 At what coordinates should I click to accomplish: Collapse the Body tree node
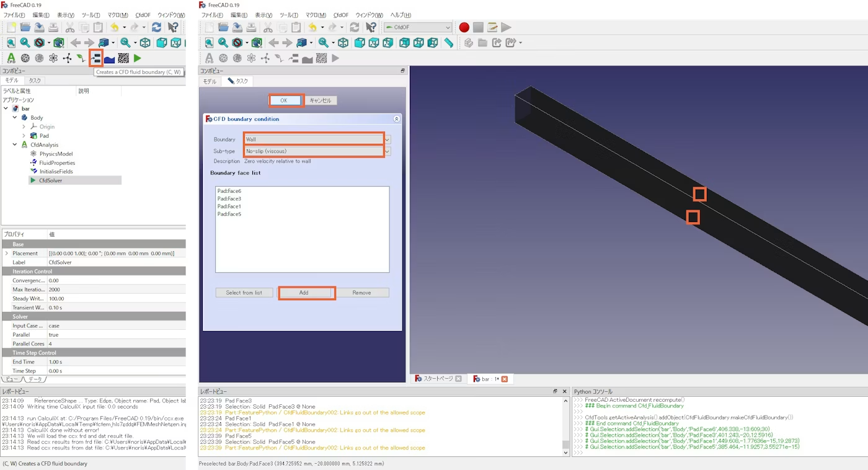click(15, 117)
